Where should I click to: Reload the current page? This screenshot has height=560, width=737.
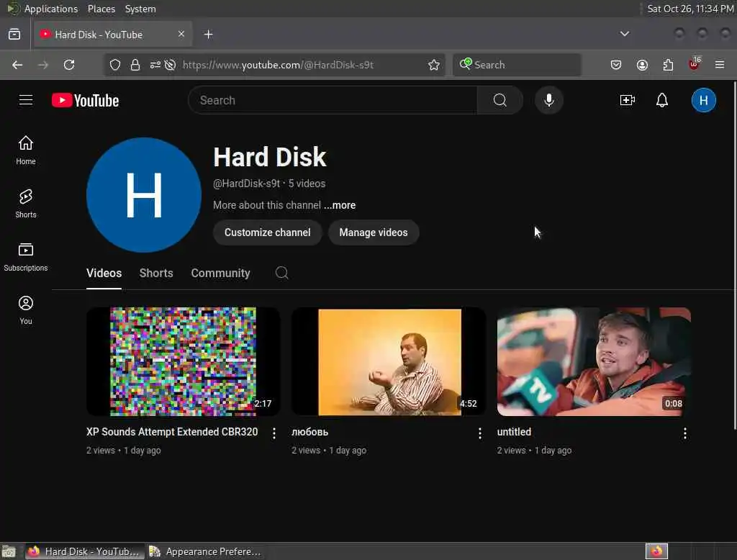point(69,65)
